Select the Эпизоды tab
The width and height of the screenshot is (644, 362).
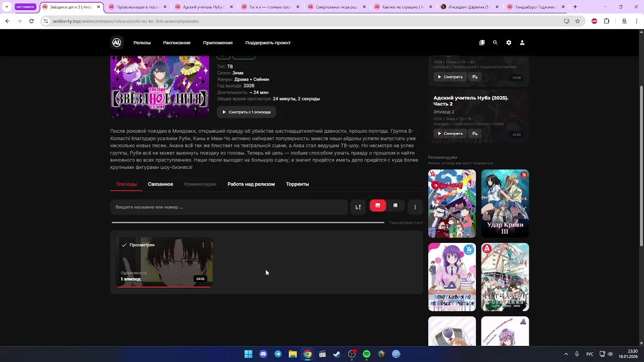click(126, 184)
